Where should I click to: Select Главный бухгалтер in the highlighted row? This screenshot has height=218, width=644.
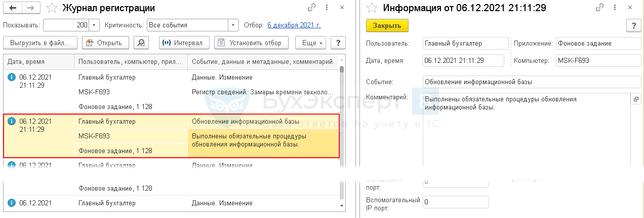[131, 121]
